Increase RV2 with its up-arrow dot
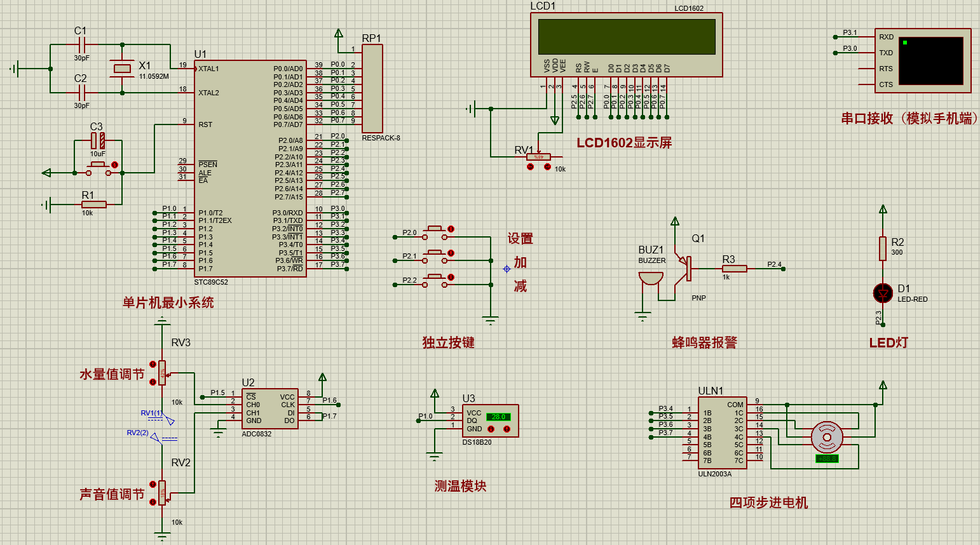The image size is (980, 545). coord(153,484)
